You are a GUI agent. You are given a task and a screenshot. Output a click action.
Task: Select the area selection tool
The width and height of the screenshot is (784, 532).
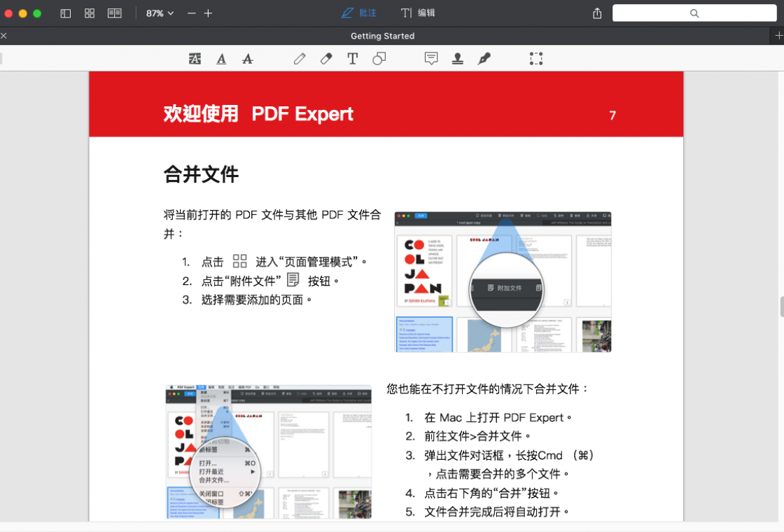(536, 59)
